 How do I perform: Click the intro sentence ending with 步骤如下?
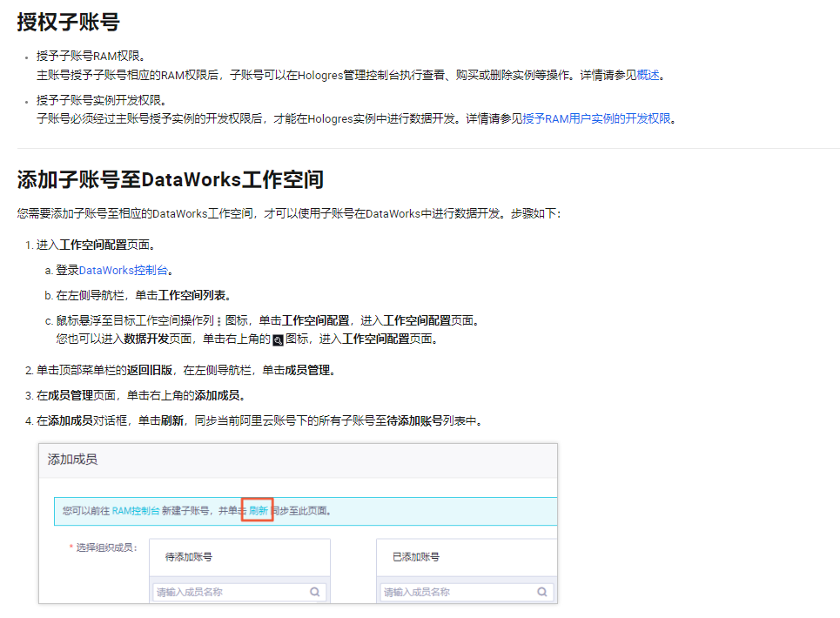[x=289, y=213]
